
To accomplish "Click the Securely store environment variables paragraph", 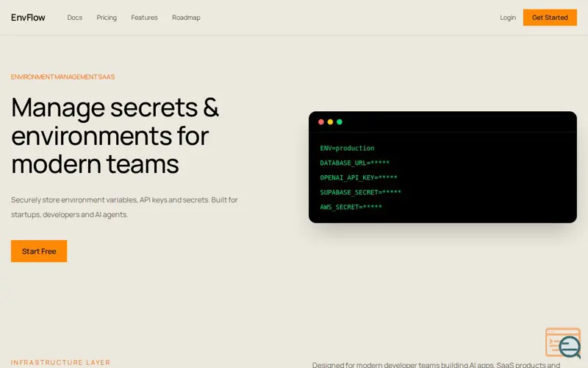I will [124, 207].
